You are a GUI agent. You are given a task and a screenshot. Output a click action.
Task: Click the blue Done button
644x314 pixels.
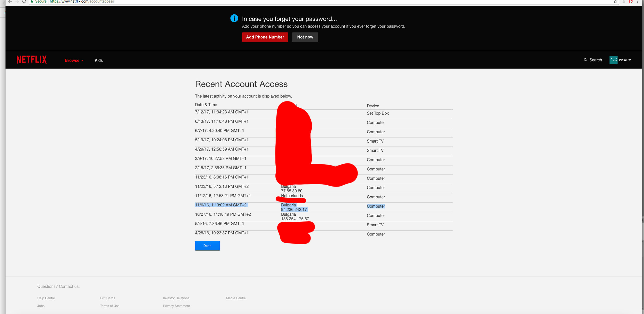207,246
